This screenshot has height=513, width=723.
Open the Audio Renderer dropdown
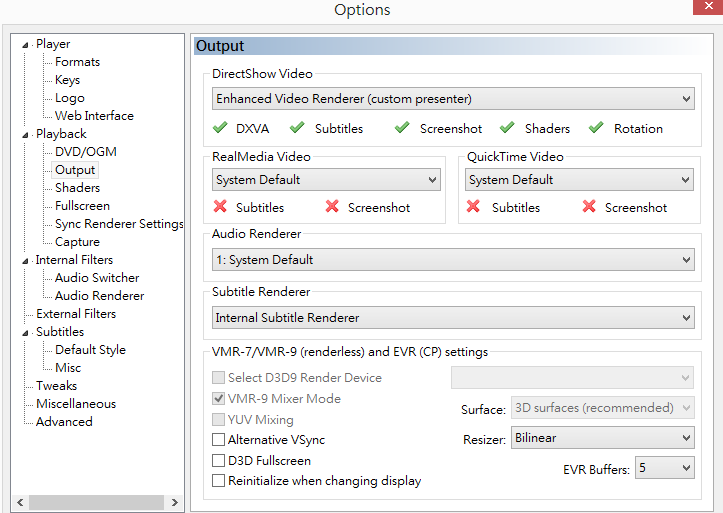click(x=454, y=260)
